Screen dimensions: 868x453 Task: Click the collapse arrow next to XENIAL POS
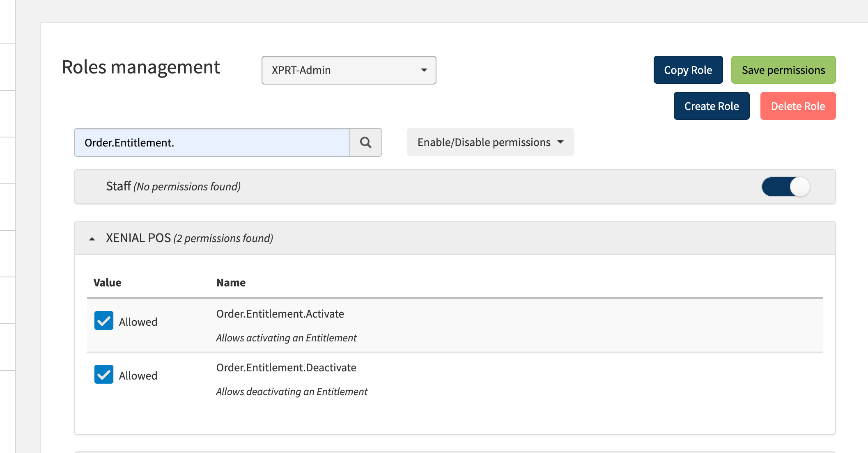(x=92, y=238)
